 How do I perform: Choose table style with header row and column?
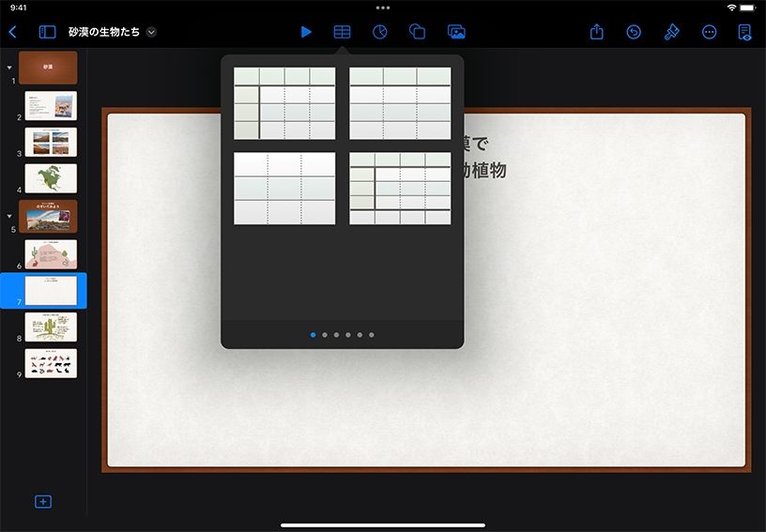click(284, 103)
